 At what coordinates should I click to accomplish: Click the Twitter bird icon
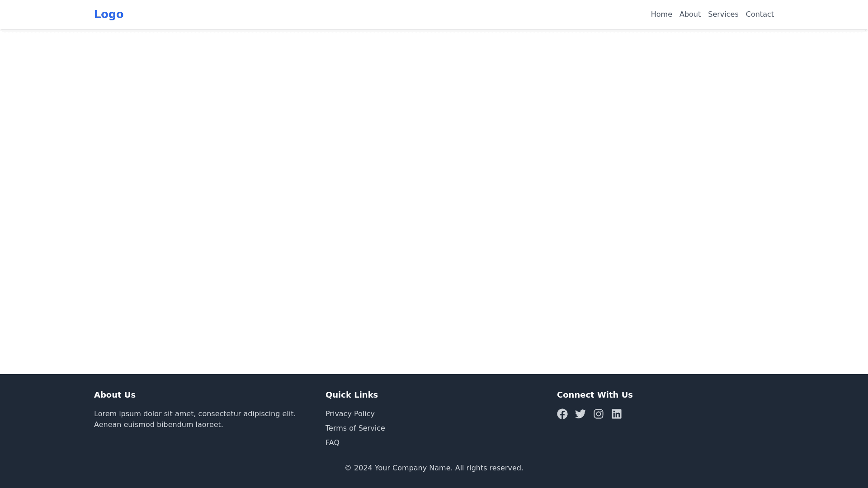[580, 414]
